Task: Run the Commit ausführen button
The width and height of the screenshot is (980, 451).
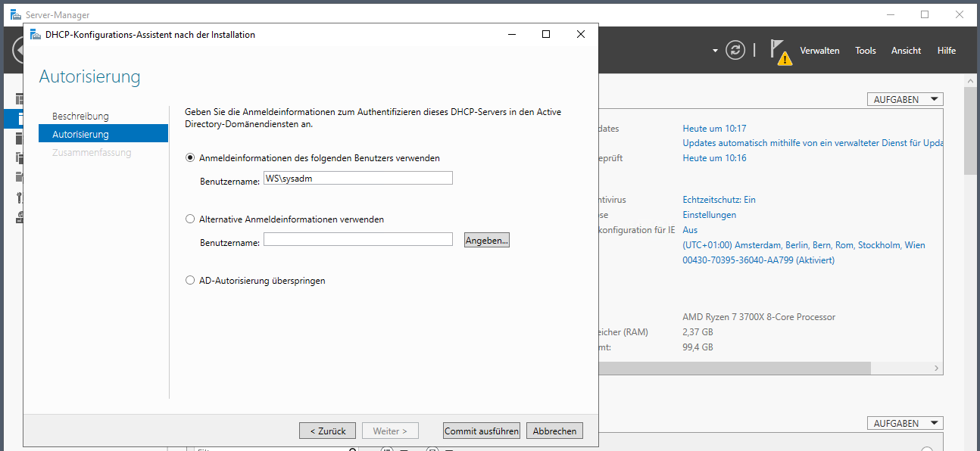Action: click(482, 431)
